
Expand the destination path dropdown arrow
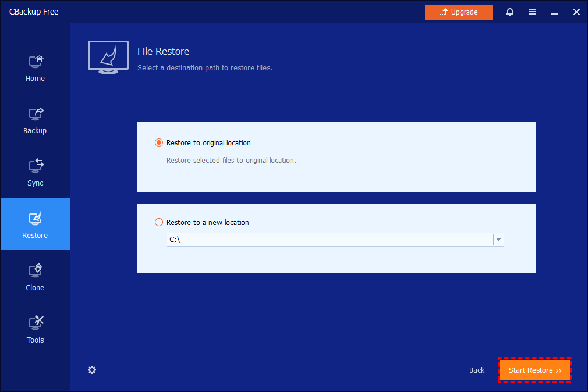tap(498, 240)
